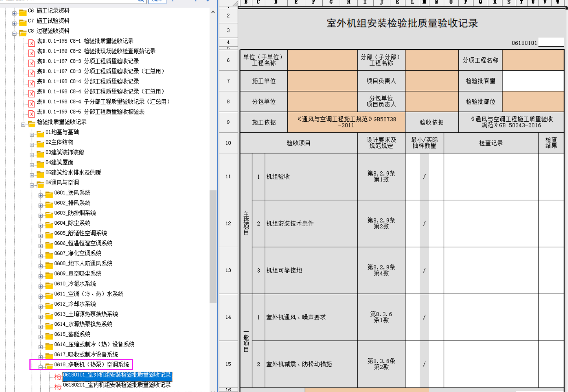Click the white cell beside 检验批容量
The image size is (568, 392).
533,81
